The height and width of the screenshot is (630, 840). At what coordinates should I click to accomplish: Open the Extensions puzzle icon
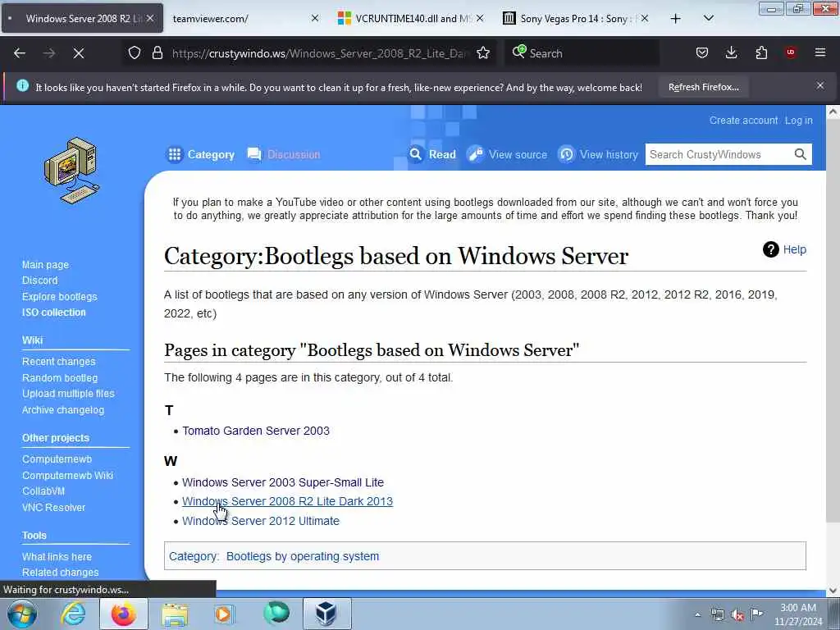tap(761, 52)
